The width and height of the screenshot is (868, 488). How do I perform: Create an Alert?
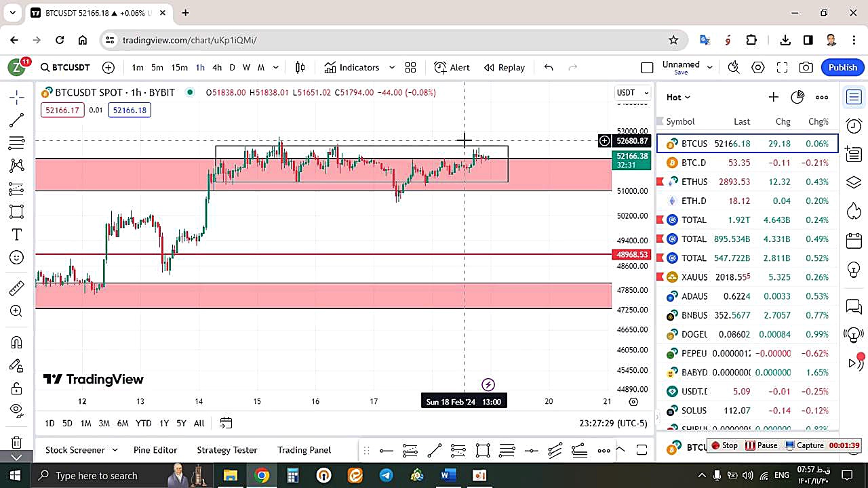452,67
